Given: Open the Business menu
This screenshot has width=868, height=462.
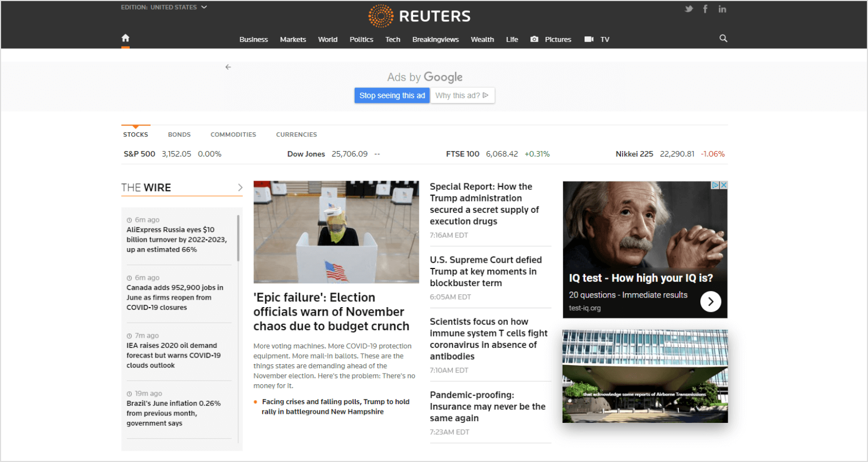Looking at the screenshot, I should pyautogui.click(x=253, y=40).
